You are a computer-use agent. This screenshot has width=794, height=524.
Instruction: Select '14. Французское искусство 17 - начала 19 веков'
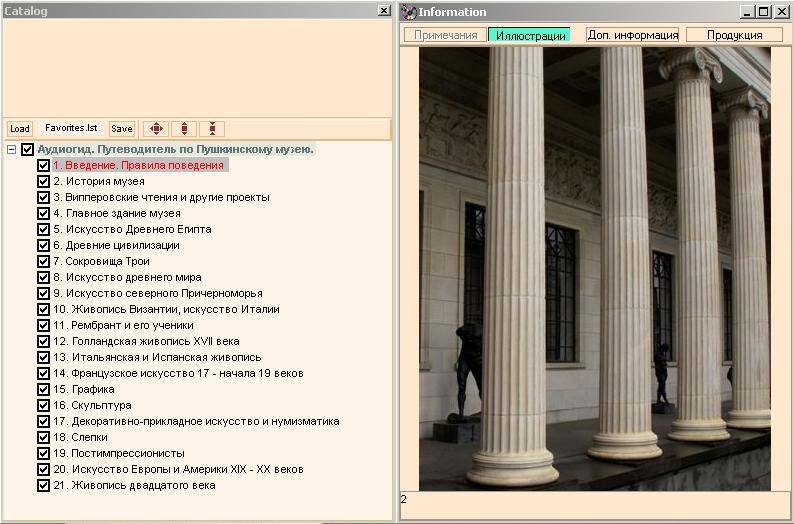[178, 373]
